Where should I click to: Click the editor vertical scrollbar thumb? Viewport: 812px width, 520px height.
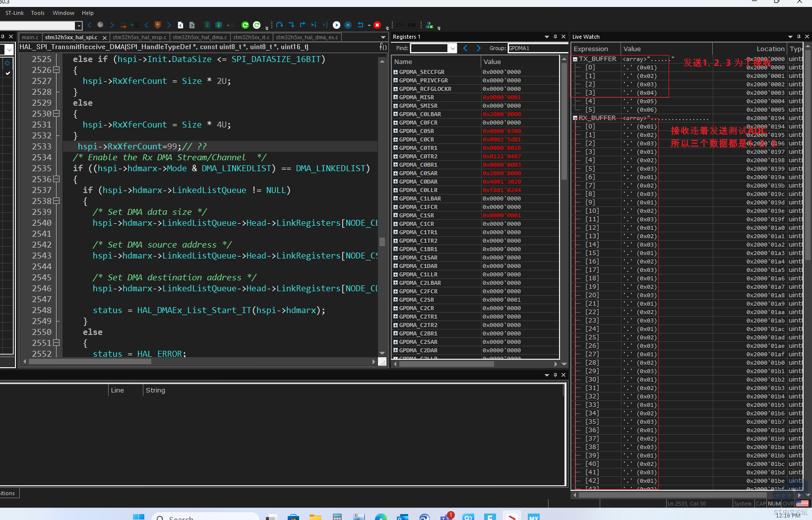(382, 242)
